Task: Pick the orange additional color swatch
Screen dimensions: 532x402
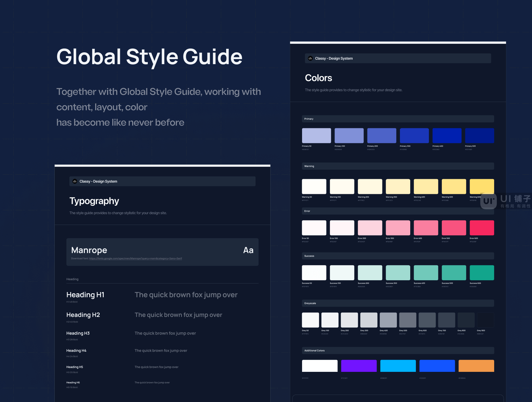Action: click(x=476, y=366)
